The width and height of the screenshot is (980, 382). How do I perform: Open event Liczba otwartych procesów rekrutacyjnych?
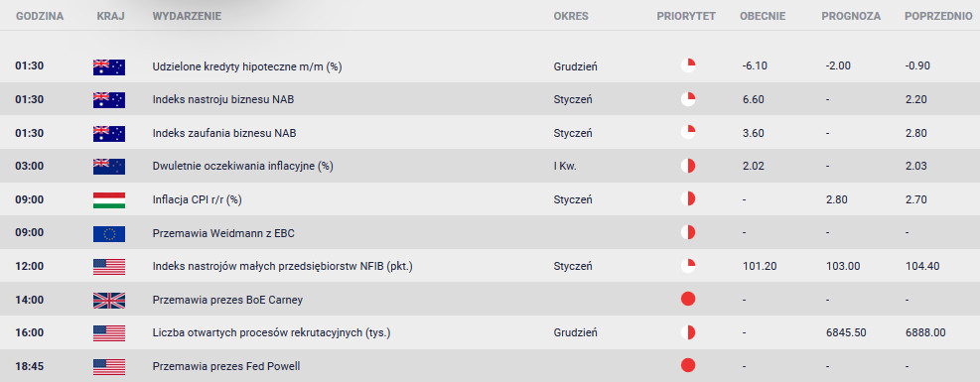point(271,332)
